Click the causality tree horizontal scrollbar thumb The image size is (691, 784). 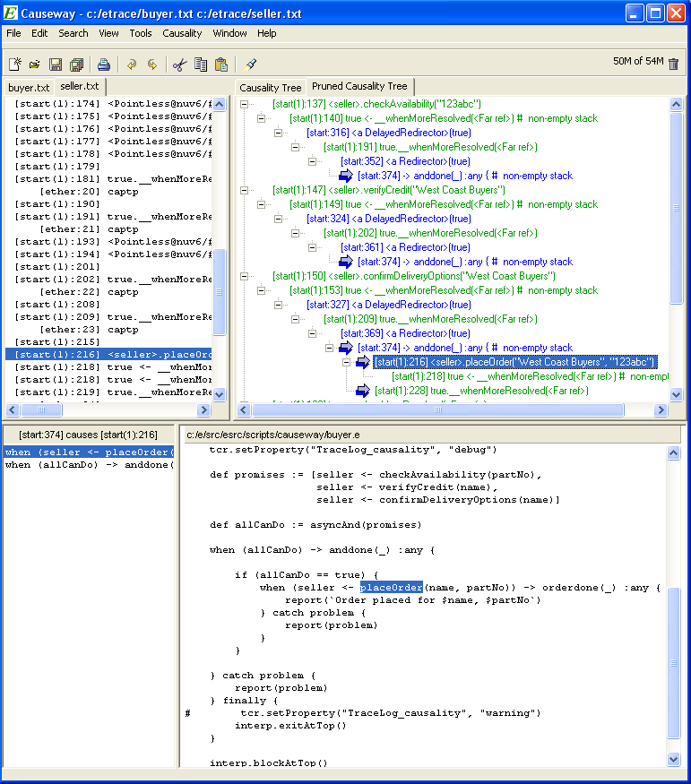click(439, 410)
